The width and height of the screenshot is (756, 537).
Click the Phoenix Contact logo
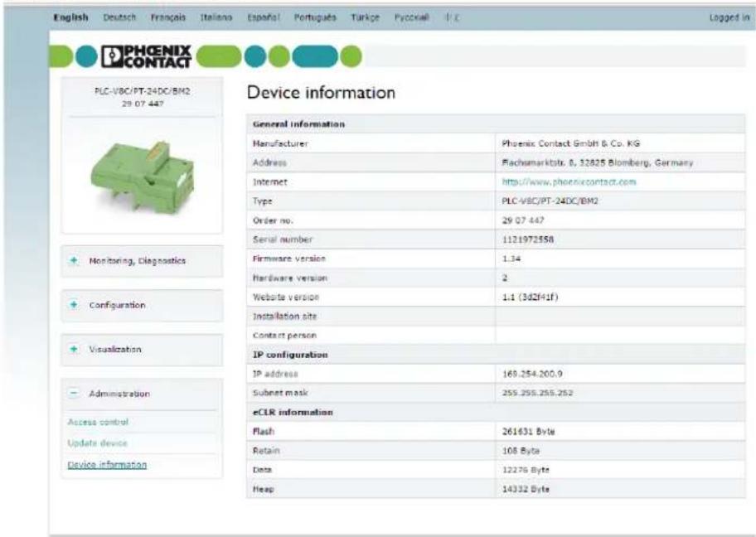tap(146, 56)
